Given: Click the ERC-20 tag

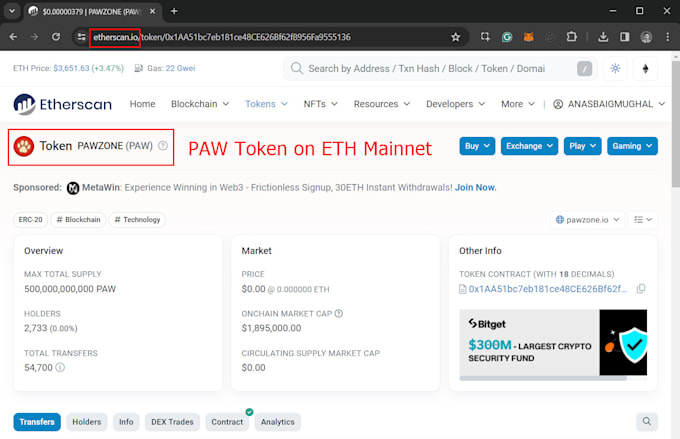Looking at the screenshot, I should (x=30, y=220).
